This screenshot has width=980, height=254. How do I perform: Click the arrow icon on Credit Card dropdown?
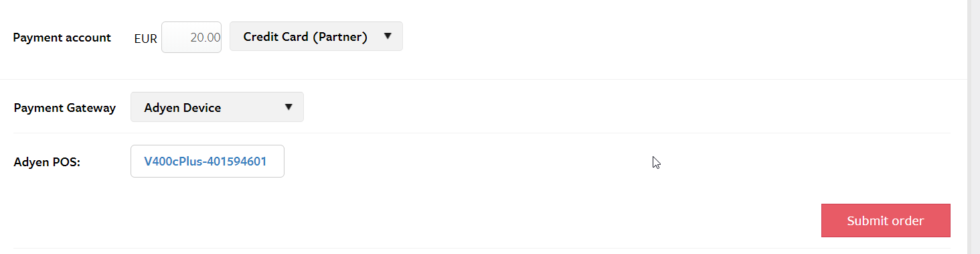(388, 37)
